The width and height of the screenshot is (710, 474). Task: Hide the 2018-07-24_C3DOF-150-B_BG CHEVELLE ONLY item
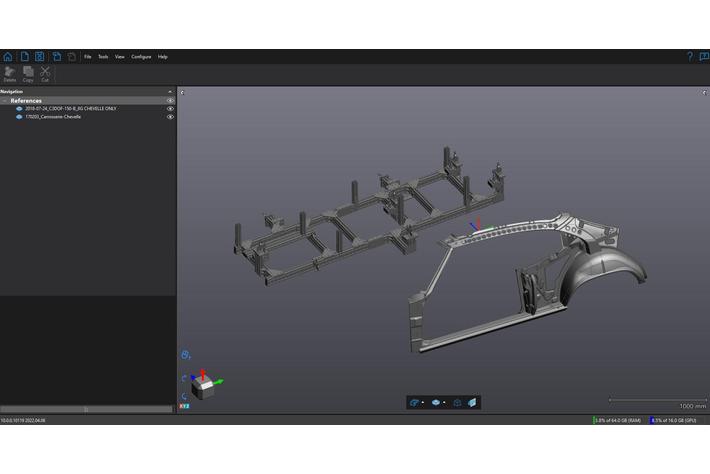point(170,108)
